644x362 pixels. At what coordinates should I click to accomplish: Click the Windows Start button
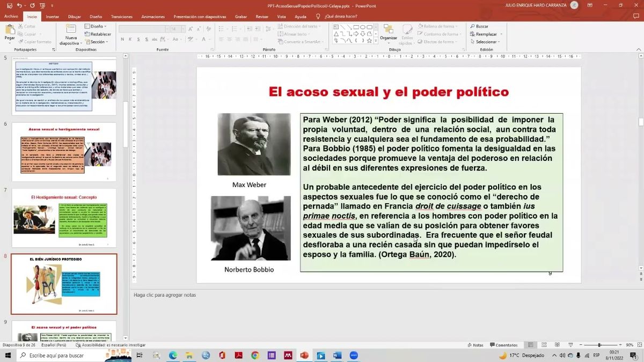pyautogui.click(x=9, y=355)
